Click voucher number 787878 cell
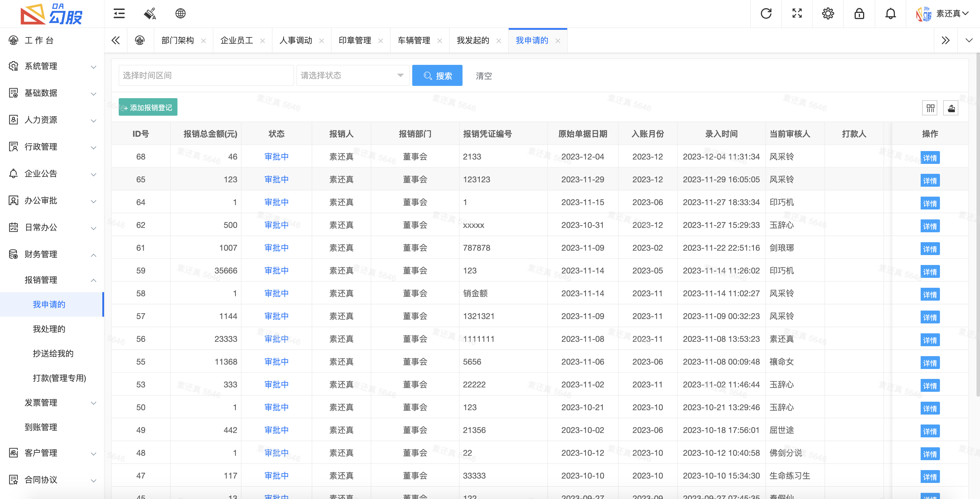980x499 pixels. (x=503, y=248)
